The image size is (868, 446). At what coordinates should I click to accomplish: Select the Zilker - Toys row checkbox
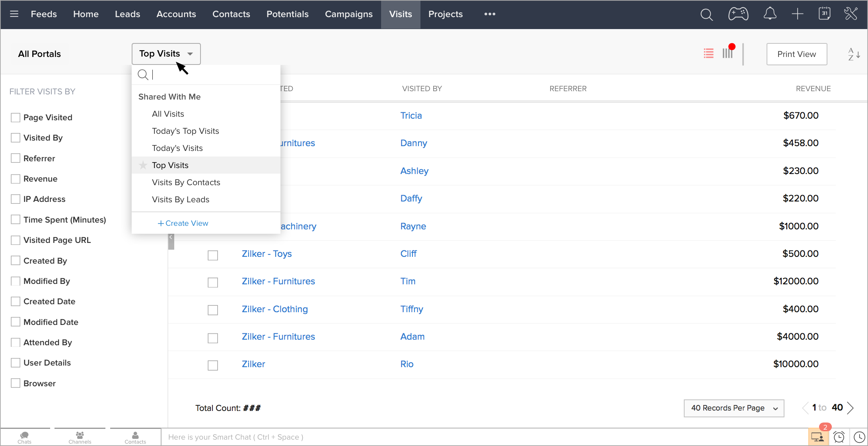(x=213, y=255)
